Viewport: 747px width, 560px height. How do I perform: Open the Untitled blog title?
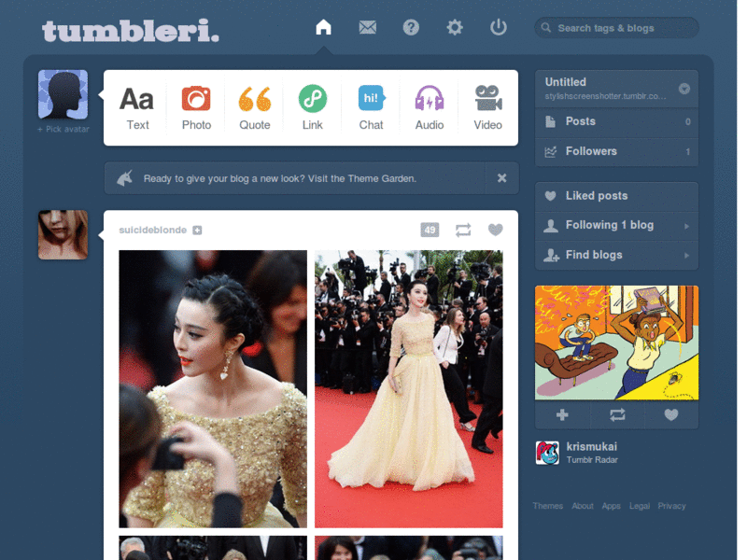566,82
